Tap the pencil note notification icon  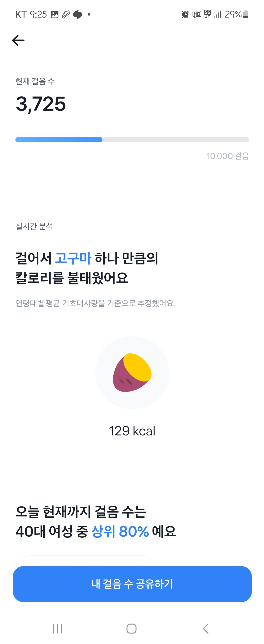pos(66,14)
